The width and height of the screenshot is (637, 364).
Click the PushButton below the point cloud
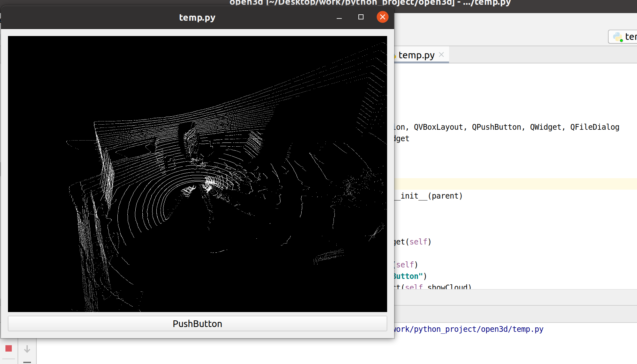tap(197, 324)
